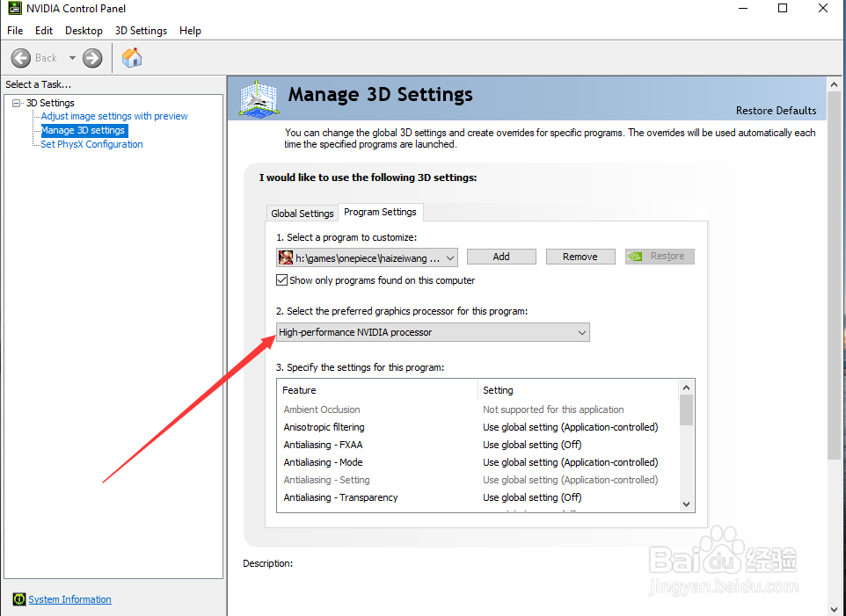Click the settings list scroll-down arrow

686,504
